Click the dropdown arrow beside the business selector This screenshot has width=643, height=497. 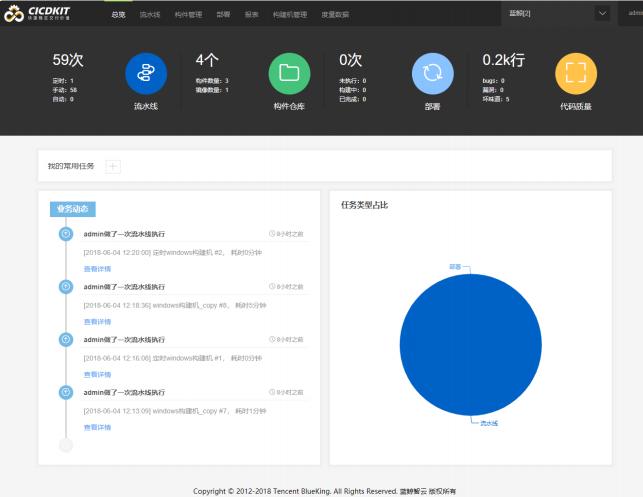pos(602,14)
